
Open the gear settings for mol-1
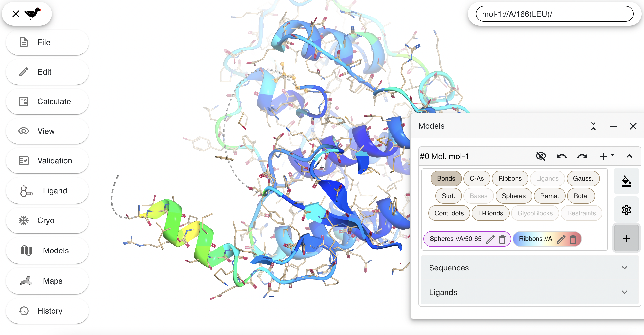(626, 210)
